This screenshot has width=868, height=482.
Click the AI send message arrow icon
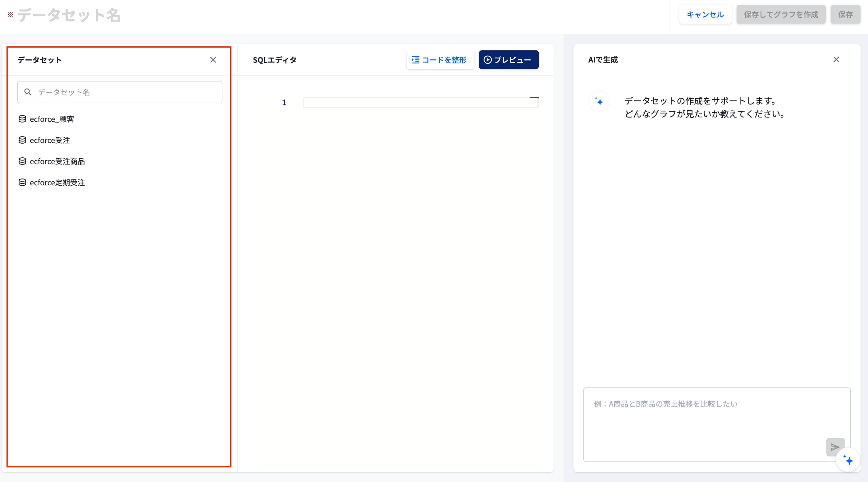pos(835,447)
